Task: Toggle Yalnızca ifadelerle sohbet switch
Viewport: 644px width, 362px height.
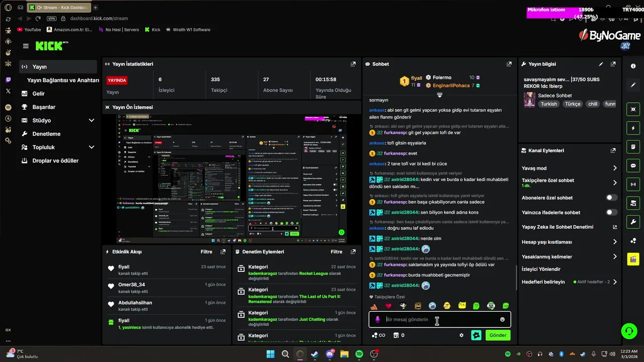Action: pyautogui.click(x=611, y=212)
